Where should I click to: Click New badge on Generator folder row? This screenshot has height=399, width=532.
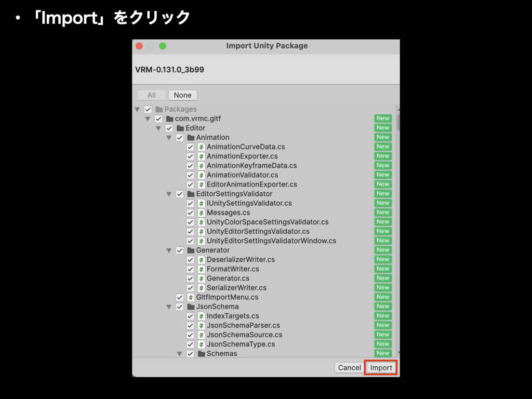coord(383,250)
